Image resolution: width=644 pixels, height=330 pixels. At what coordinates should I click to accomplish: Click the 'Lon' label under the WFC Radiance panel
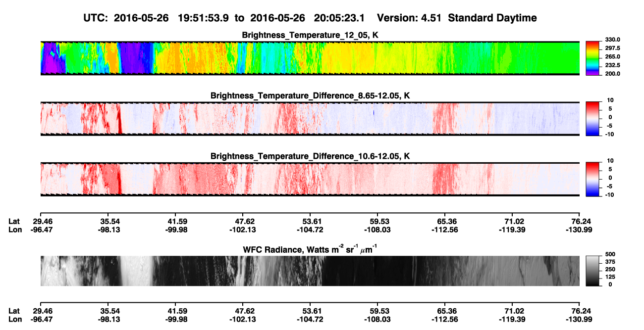pyautogui.click(x=15, y=319)
